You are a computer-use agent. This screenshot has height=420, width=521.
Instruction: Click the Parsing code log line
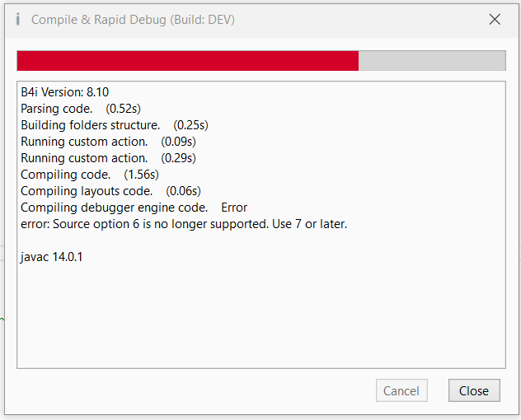click(x=56, y=109)
